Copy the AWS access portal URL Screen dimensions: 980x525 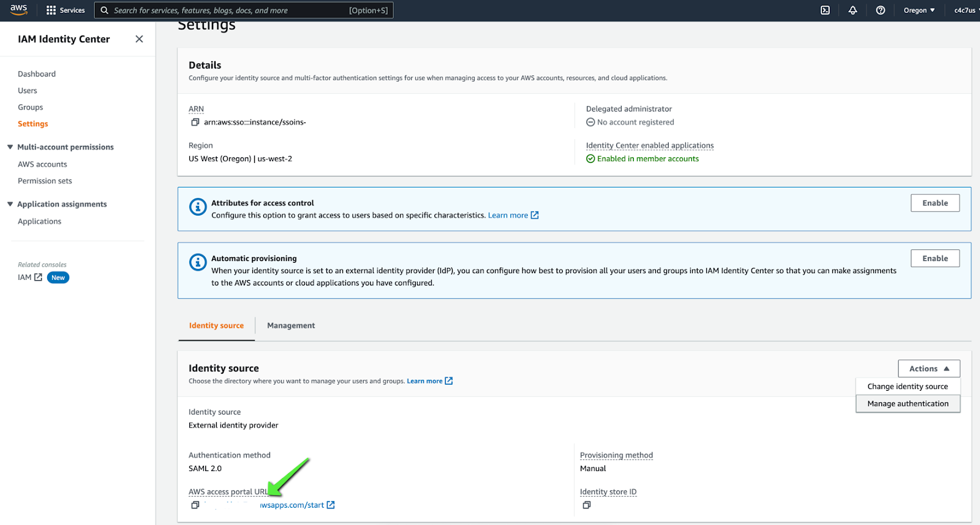pyautogui.click(x=195, y=505)
